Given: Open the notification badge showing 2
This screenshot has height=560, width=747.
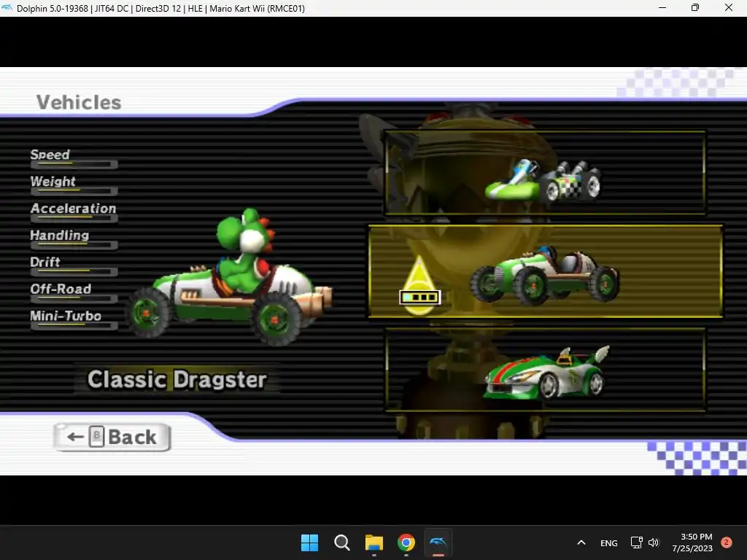Looking at the screenshot, I should 727,542.
